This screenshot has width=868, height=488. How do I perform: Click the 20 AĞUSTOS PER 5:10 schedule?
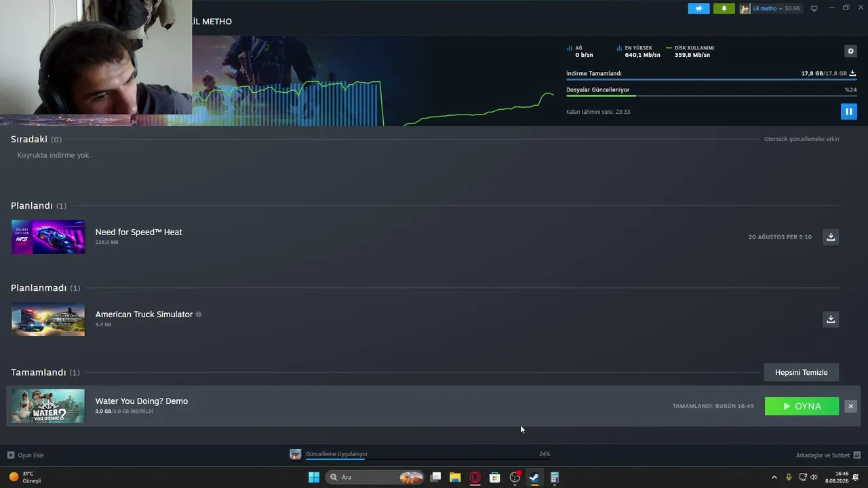[x=780, y=237]
